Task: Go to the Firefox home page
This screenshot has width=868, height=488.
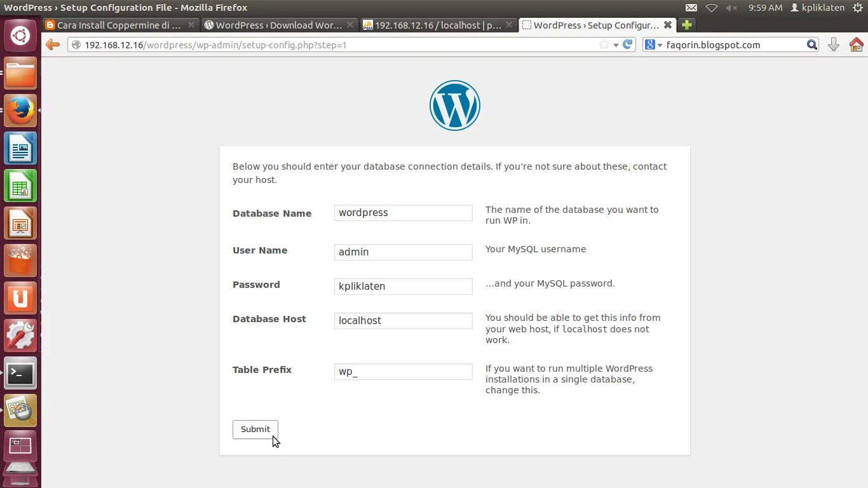Action: 857,44
